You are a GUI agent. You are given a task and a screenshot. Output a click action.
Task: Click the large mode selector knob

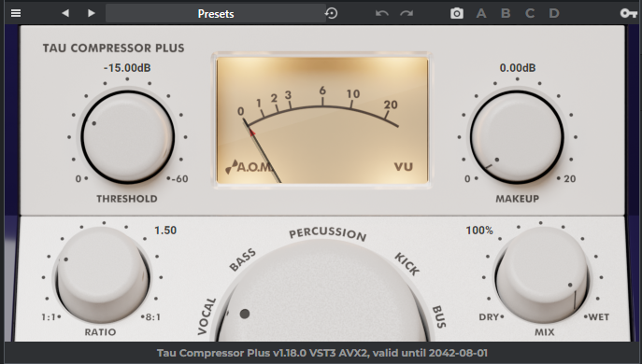point(323,291)
